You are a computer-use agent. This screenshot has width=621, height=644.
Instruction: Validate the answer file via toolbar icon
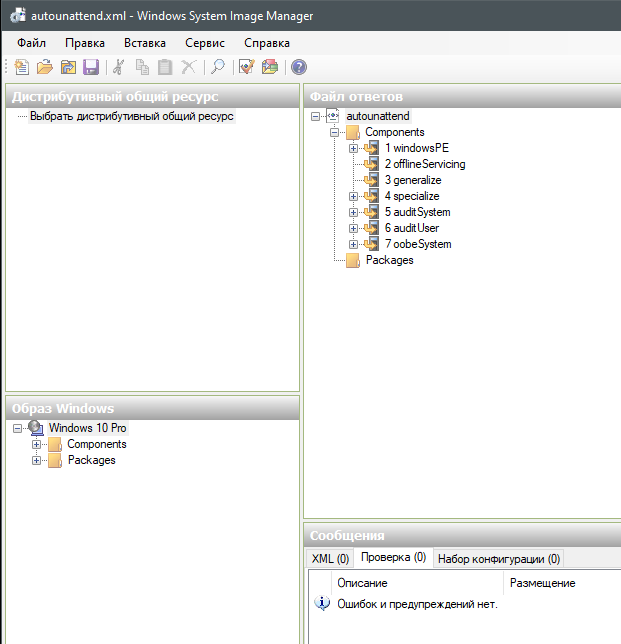click(246, 67)
